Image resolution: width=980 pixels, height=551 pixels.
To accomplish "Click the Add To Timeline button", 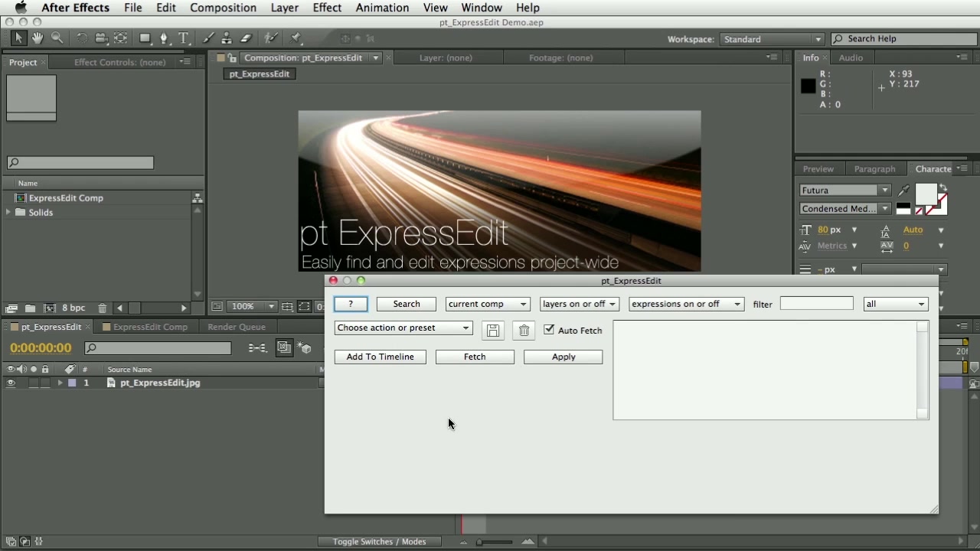I will tap(381, 357).
